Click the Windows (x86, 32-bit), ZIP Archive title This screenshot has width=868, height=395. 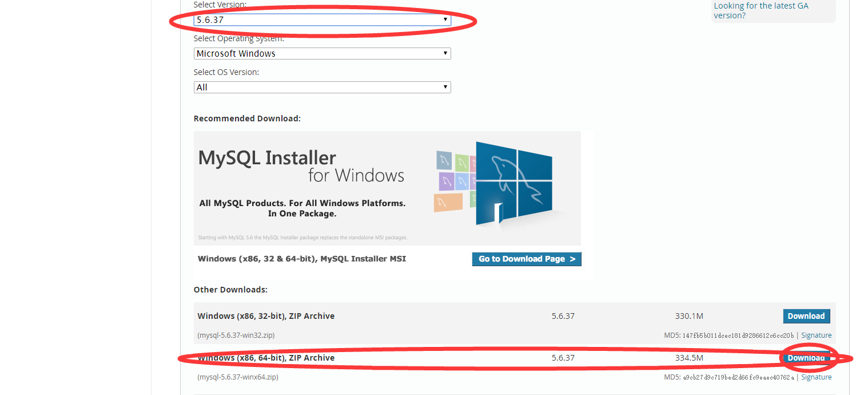266,316
